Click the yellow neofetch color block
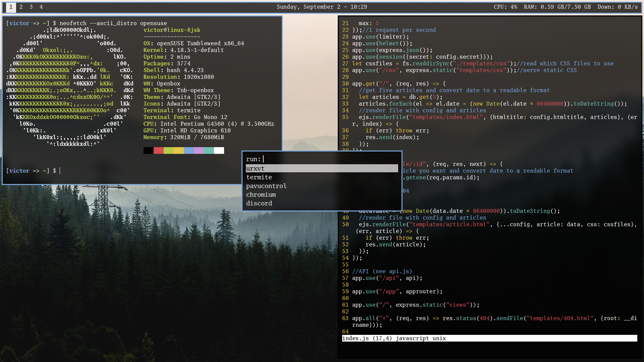Image resolution: width=644 pixels, height=362 pixels. click(179, 150)
